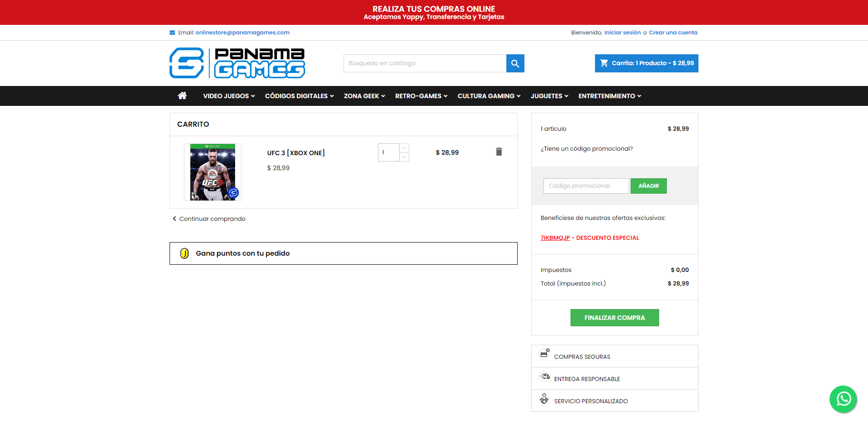Viewport: 868px width, 424px height.
Task: Click the Entrega Responsable truck icon
Action: [x=544, y=376]
